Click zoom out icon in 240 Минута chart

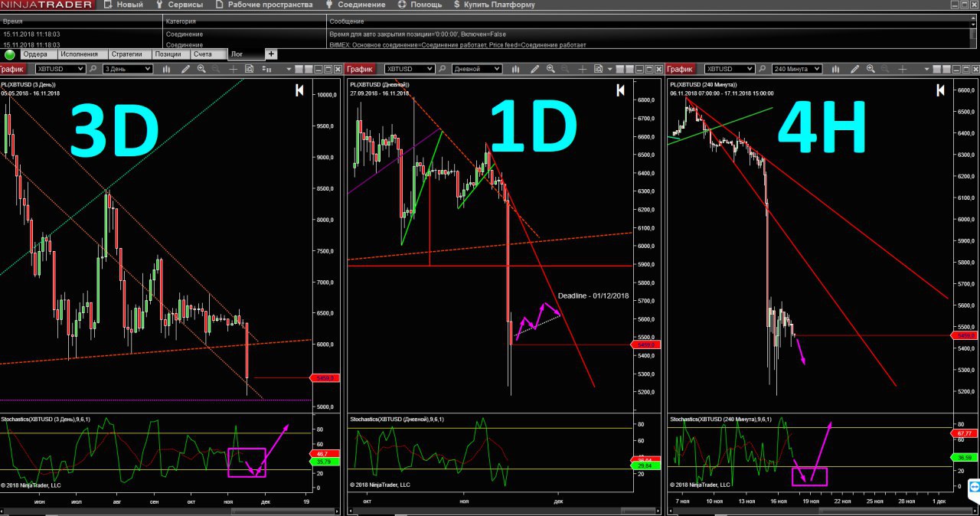click(885, 69)
